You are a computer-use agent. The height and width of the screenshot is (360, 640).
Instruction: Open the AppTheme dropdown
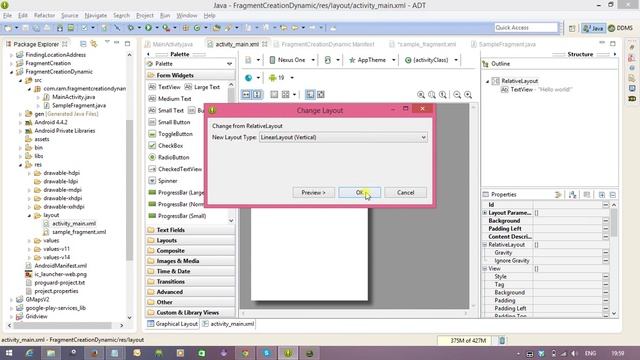[371, 60]
